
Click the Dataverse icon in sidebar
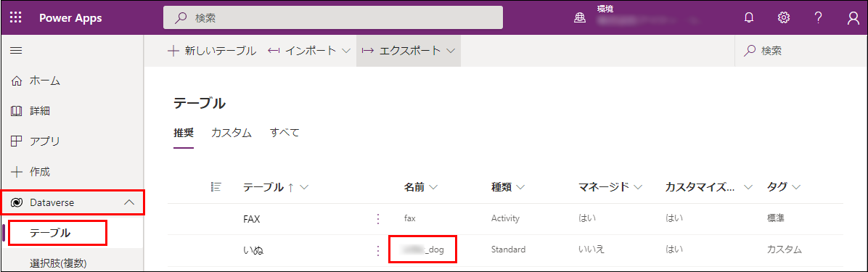[17, 203]
